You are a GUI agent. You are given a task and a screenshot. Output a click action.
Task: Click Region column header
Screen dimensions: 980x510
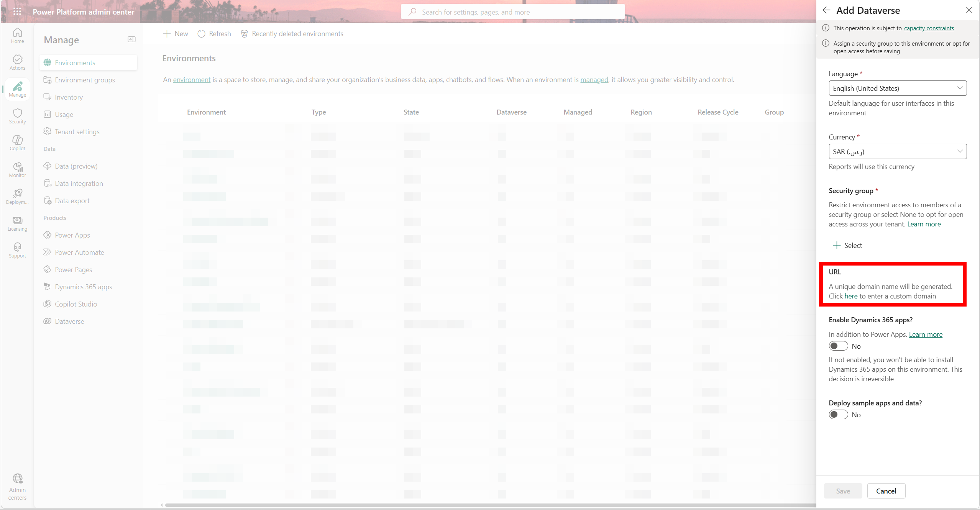[641, 112]
